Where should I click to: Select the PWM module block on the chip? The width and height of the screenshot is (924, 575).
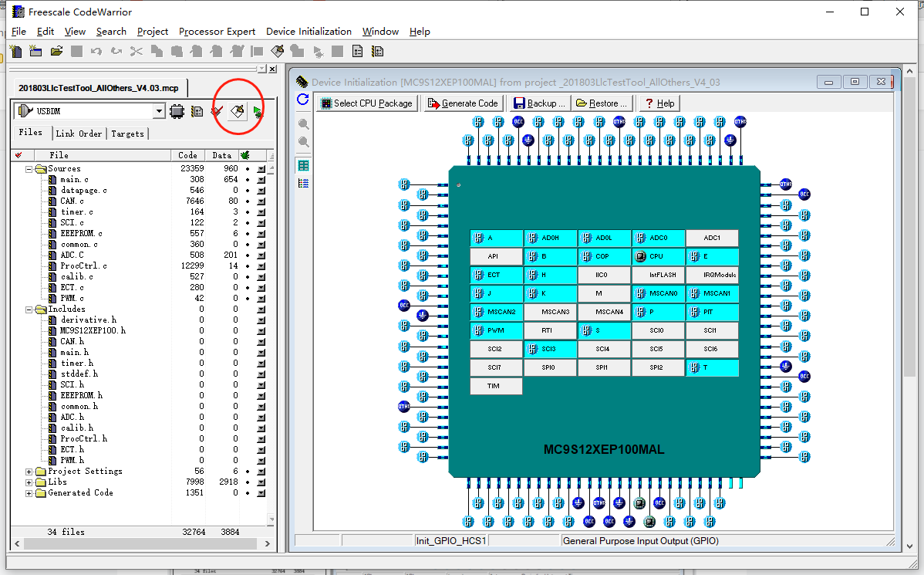coord(496,330)
